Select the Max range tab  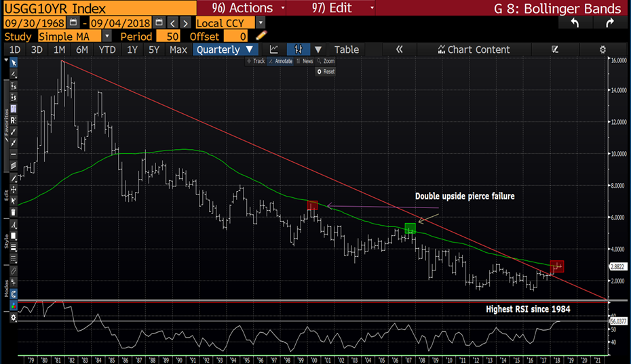pyautogui.click(x=178, y=49)
